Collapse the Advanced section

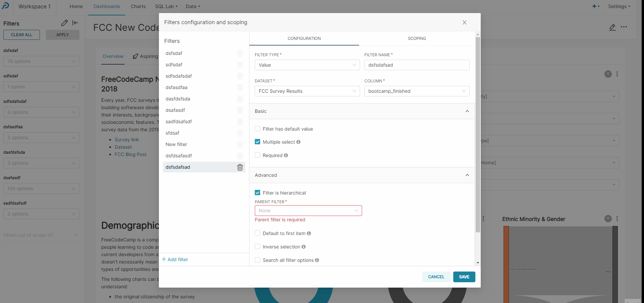coord(467,175)
